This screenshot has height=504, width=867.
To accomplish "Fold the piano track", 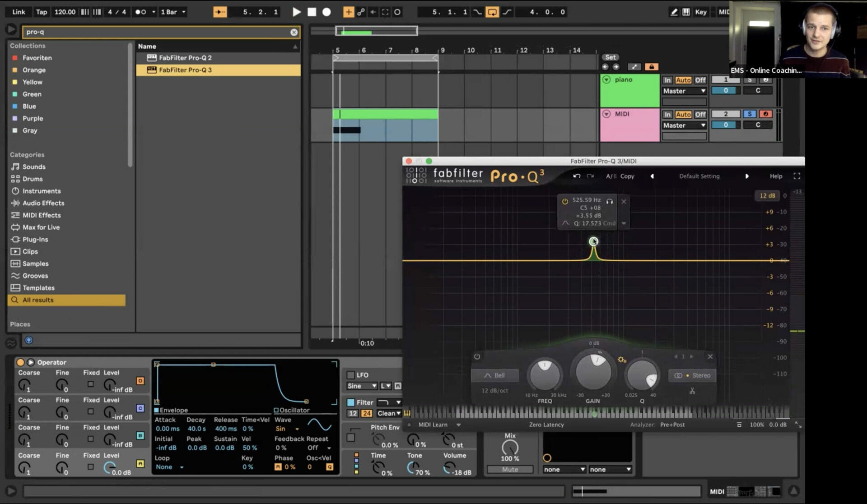I will tap(606, 80).
